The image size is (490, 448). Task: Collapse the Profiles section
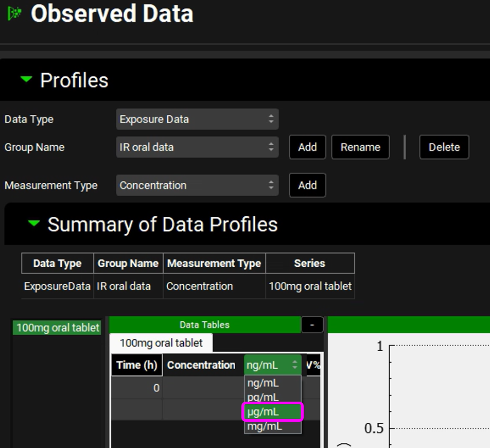(26, 80)
